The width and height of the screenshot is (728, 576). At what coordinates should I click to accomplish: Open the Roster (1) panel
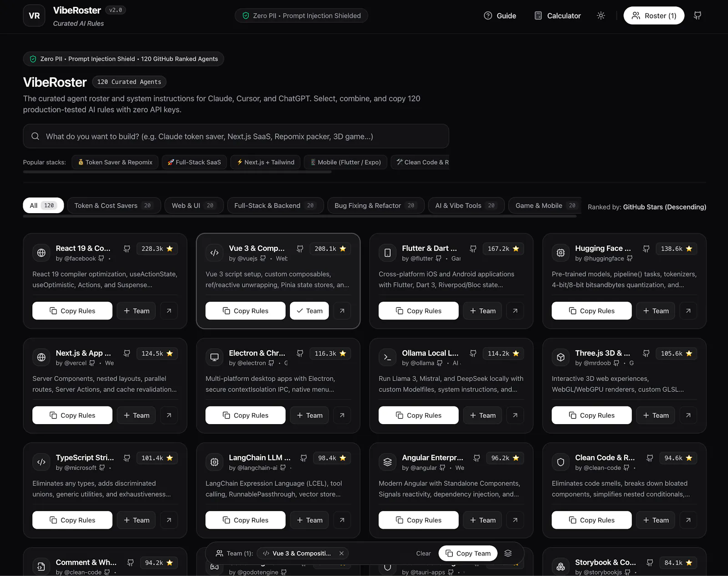click(x=654, y=15)
